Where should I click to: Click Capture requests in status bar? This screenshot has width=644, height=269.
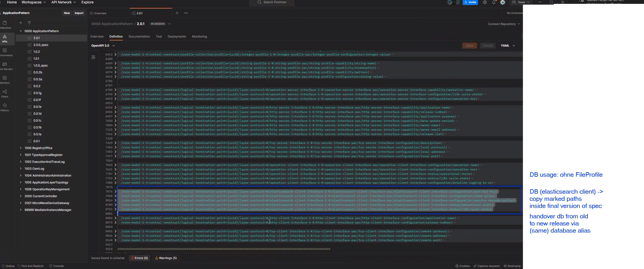tap(487, 266)
